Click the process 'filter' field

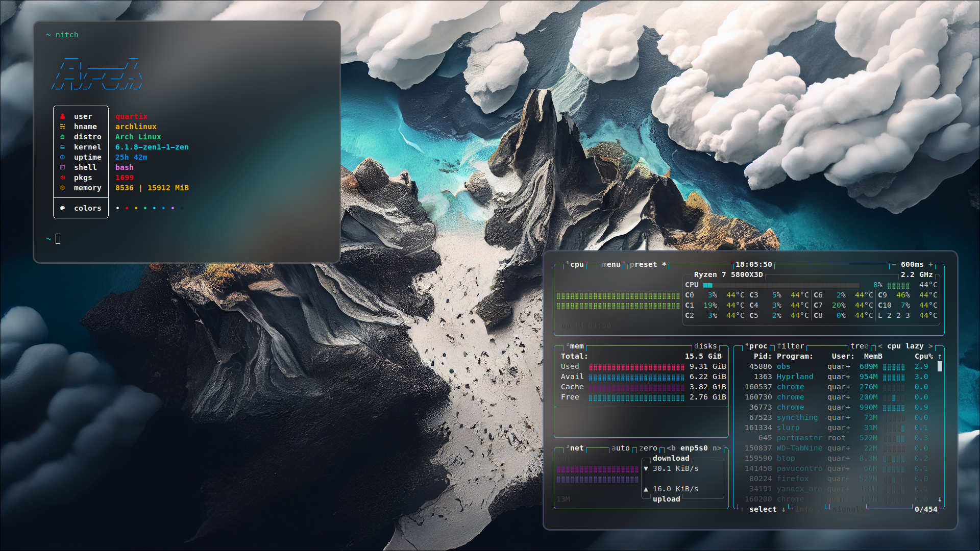point(790,346)
